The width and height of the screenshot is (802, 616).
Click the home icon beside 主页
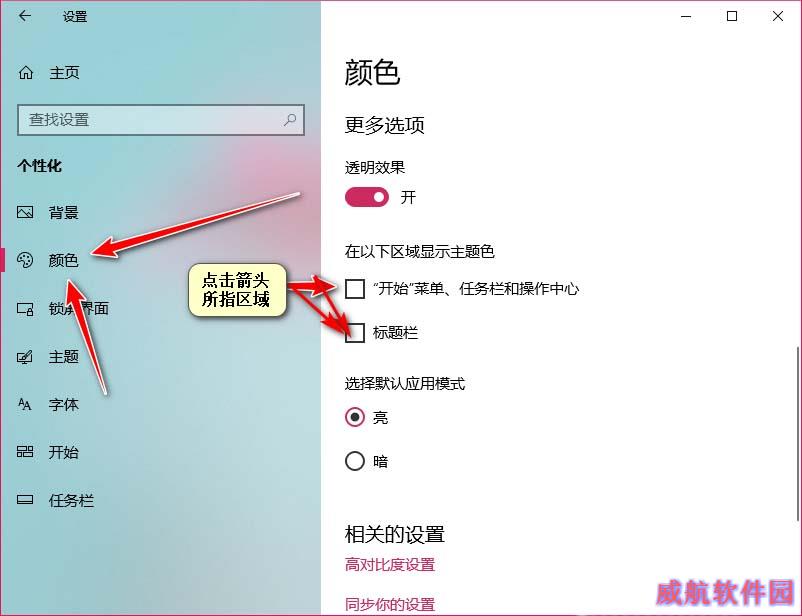[x=26, y=73]
